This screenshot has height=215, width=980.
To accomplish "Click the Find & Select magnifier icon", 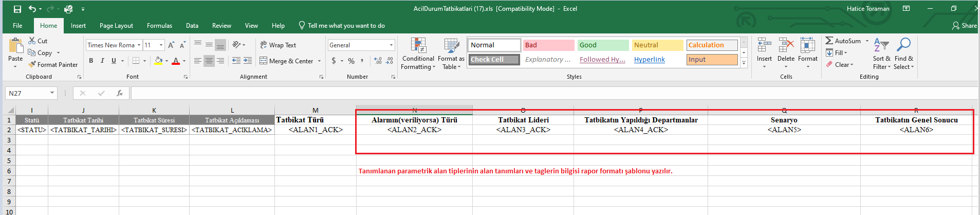I will tap(903, 45).
